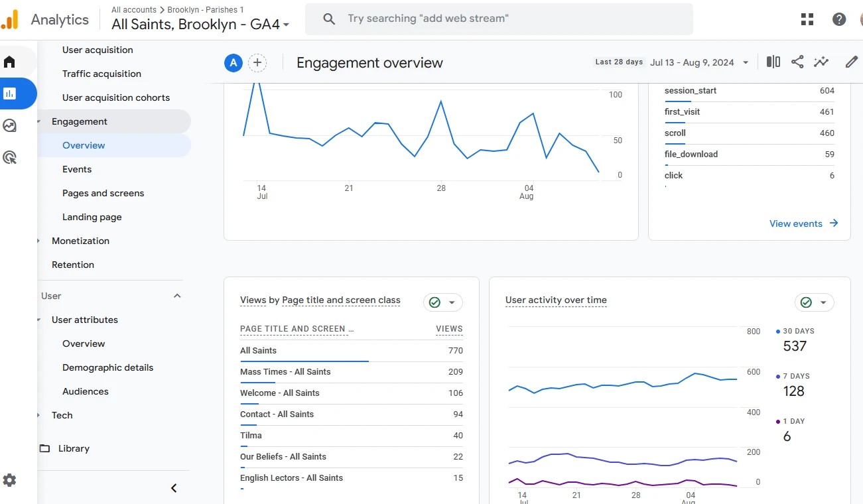The height and width of the screenshot is (504, 863).
Task: Click the Compare columns icon
Action: pyautogui.click(x=773, y=62)
